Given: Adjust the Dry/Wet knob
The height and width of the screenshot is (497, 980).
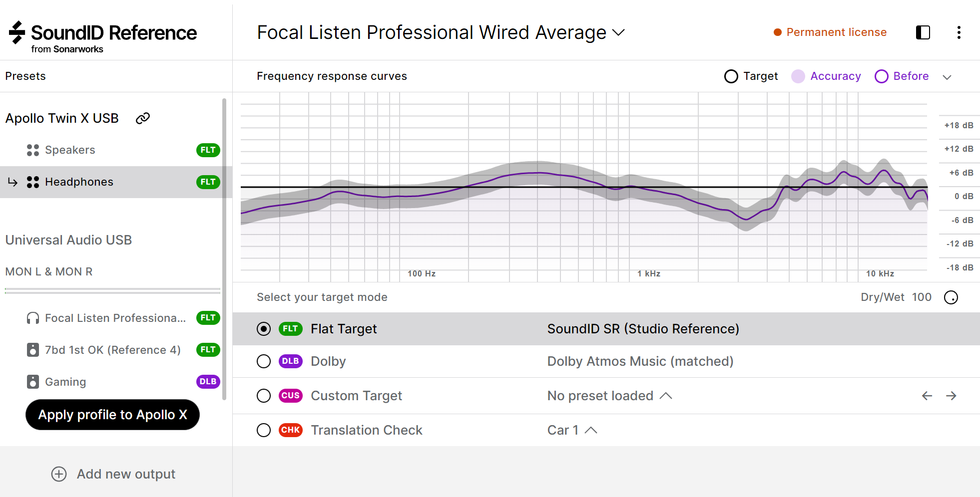Looking at the screenshot, I should [951, 297].
